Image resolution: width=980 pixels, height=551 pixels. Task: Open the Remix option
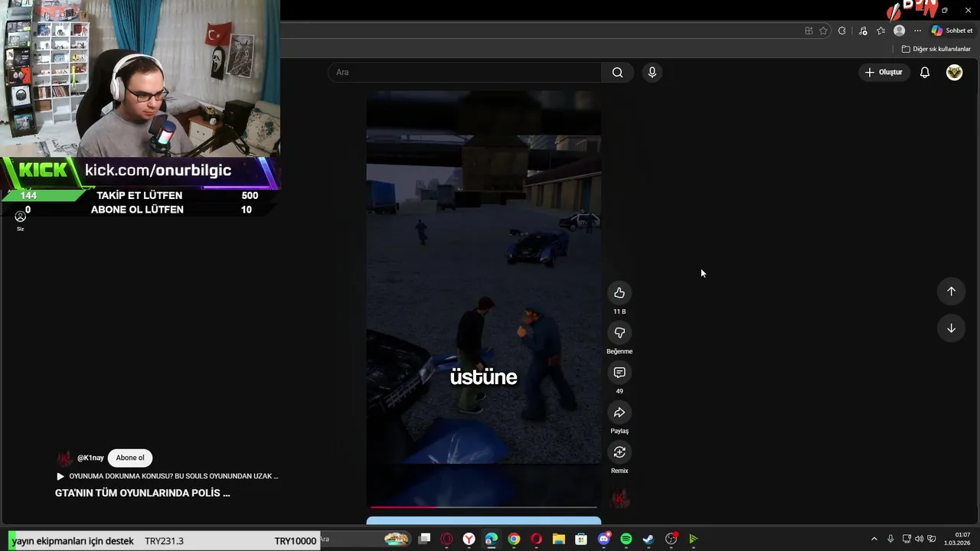point(619,452)
